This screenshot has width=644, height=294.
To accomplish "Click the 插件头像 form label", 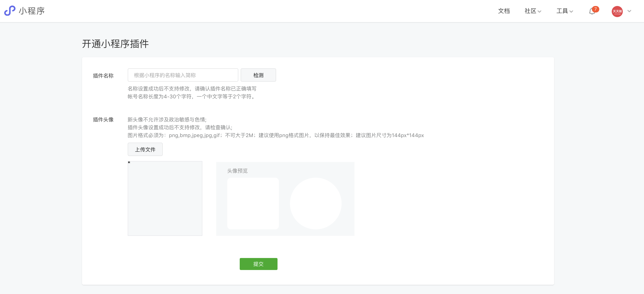I will click(x=103, y=120).
